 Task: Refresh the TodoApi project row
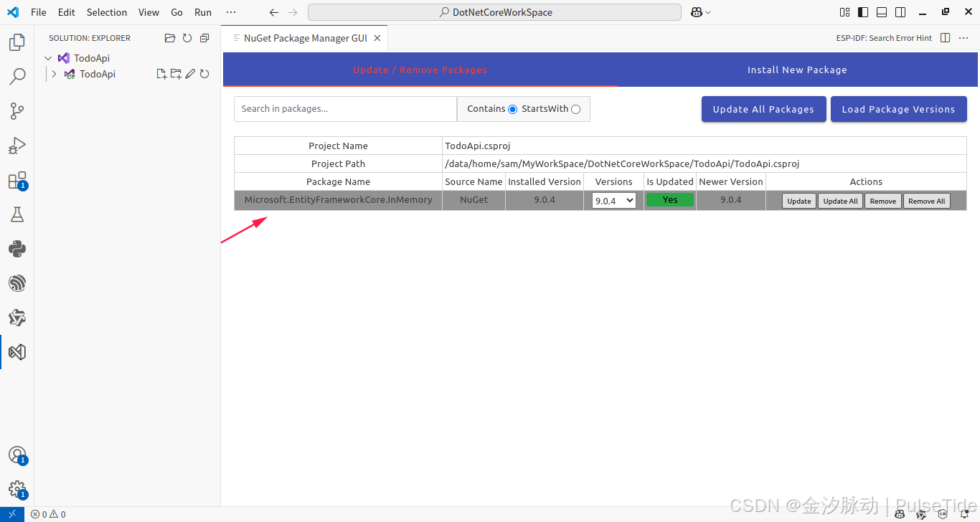(204, 74)
